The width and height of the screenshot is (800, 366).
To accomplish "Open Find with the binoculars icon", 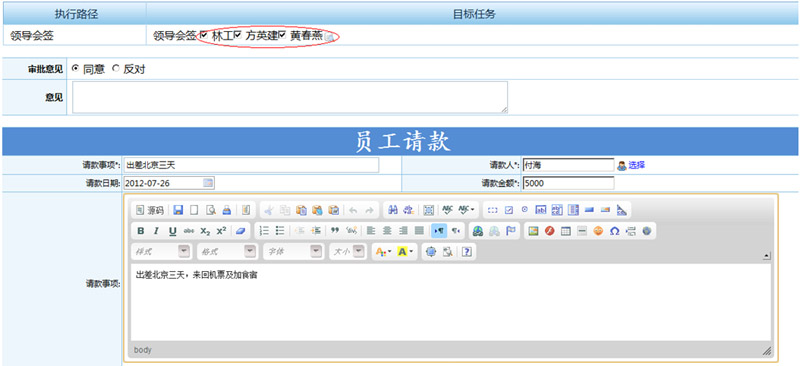I will point(393,210).
